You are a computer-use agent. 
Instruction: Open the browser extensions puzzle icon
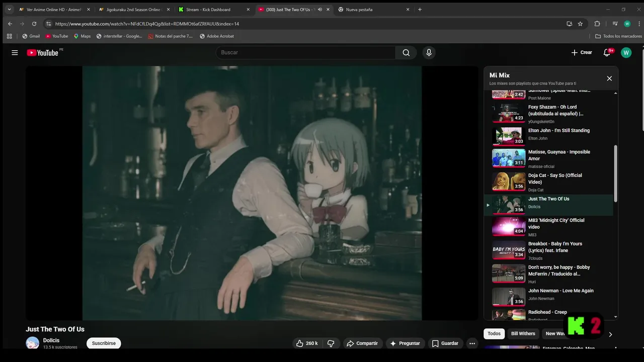click(x=597, y=24)
